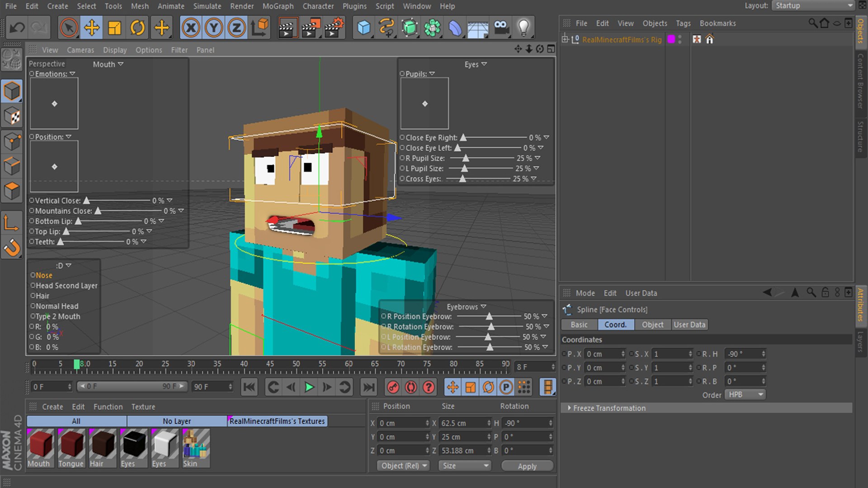The height and width of the screenshot is (488, 868).
Task: Render to Picture Viewer
Action: (311, 28)
